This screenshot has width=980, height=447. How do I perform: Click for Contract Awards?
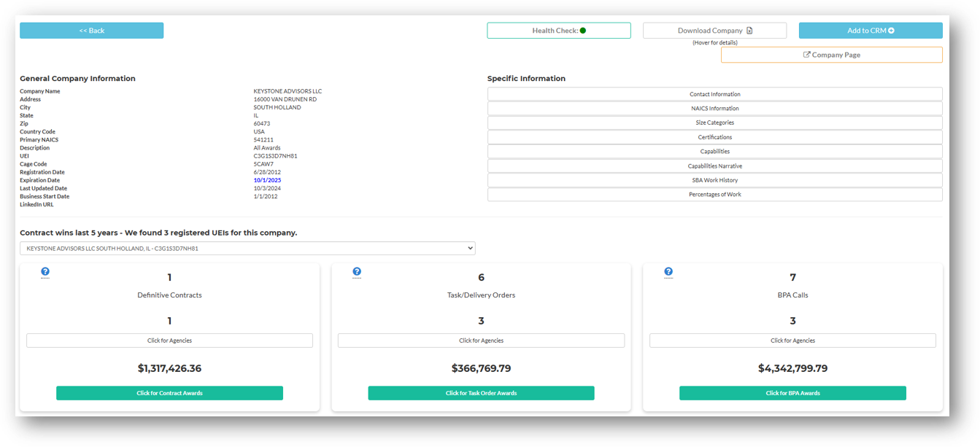[169, 392]
